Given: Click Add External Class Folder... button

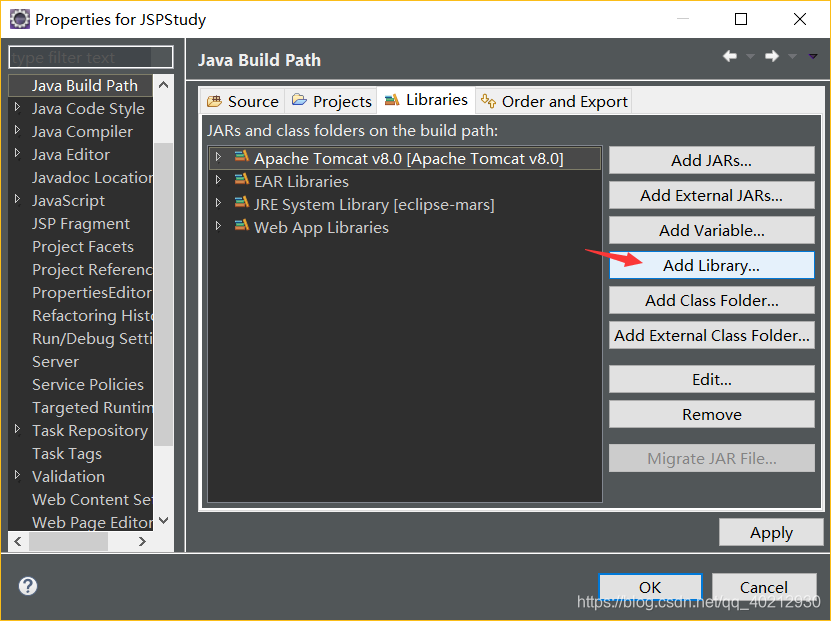Looking at the screenshot, I should point(711,335).
